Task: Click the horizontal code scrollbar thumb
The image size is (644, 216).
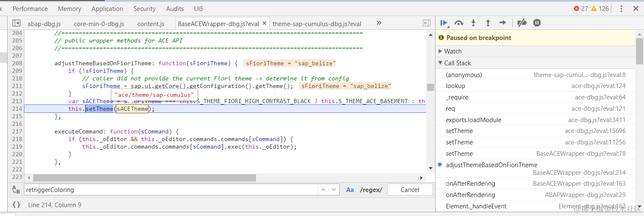Action: [144, 178]
